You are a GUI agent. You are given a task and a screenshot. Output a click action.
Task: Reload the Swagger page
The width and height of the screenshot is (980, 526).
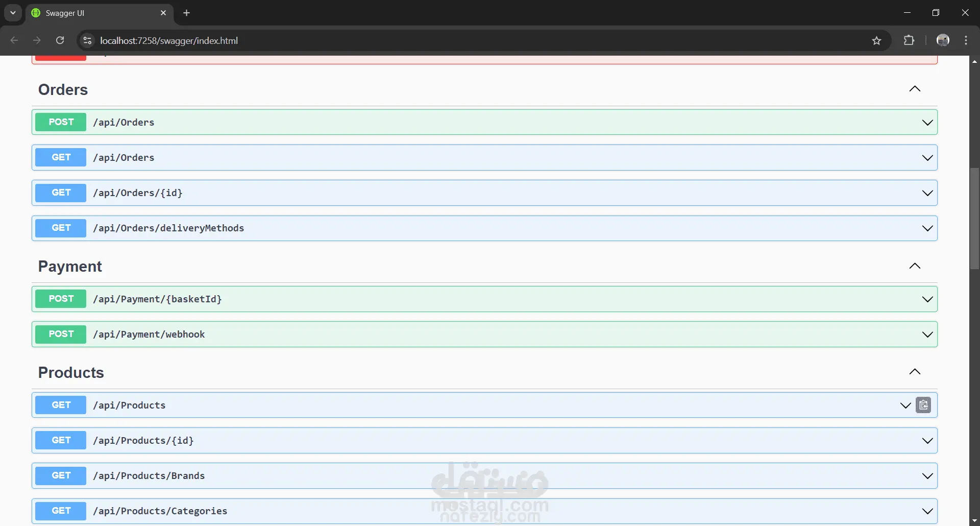point(60,40)
